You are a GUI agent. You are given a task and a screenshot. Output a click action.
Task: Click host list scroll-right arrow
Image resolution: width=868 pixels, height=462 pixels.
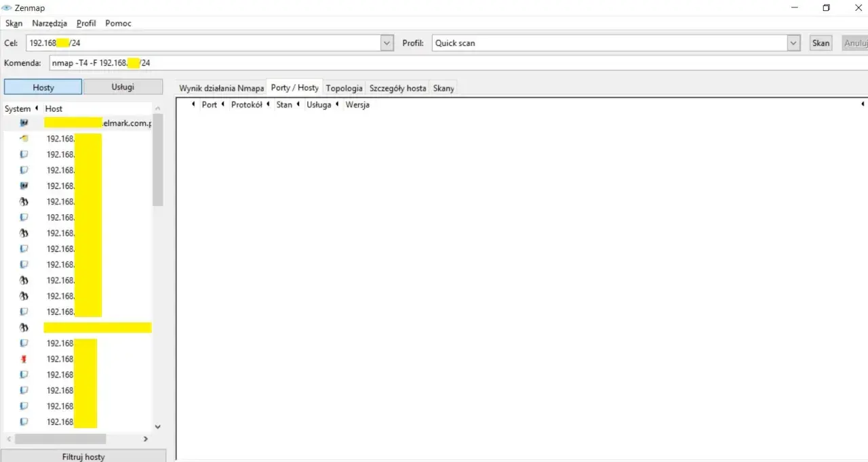(145, 439)
